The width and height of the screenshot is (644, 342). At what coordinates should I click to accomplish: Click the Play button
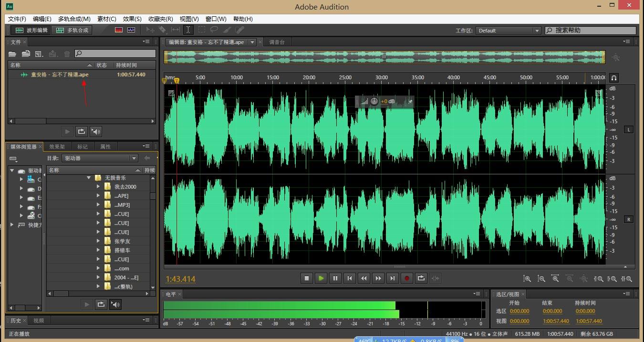pyautogui.click(x=321, y=278)
